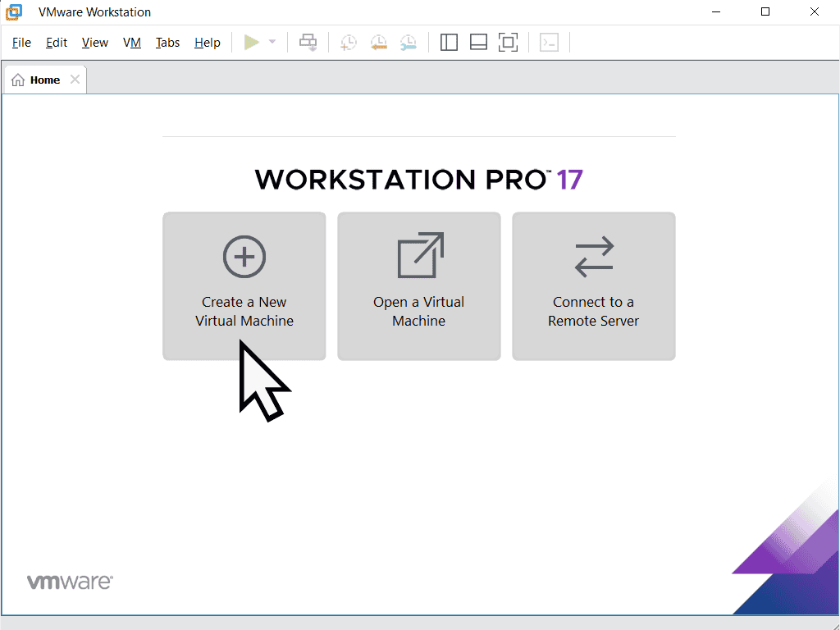Click the Home tab house icon
This screenshot has height=630, width=840.
(18, 80)
